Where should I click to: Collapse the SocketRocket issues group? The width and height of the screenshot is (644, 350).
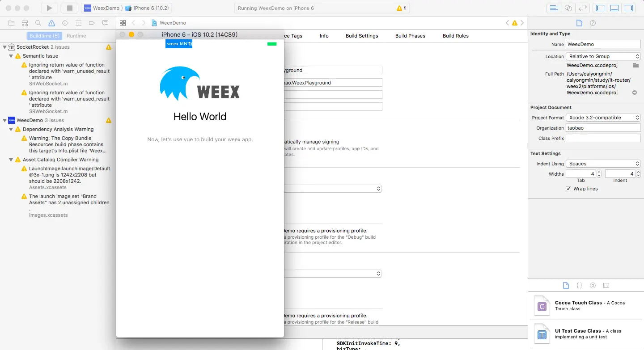click(4, 47)
